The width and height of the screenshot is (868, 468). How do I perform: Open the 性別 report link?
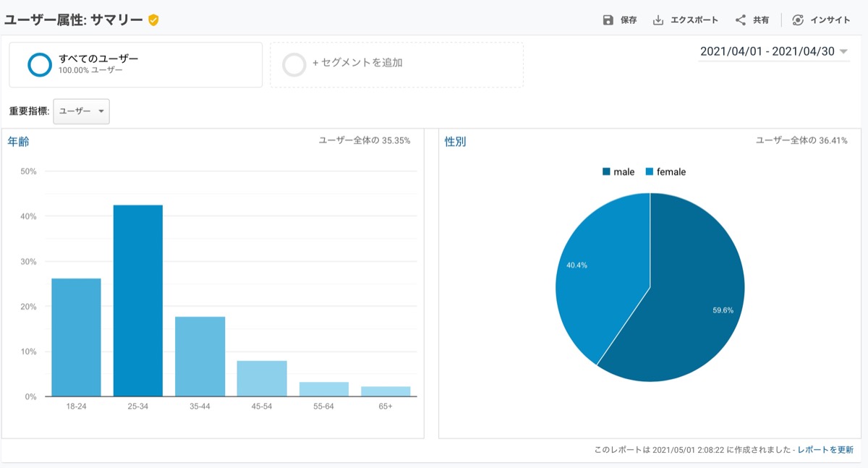pyautogui.click(x=456, y=142)
